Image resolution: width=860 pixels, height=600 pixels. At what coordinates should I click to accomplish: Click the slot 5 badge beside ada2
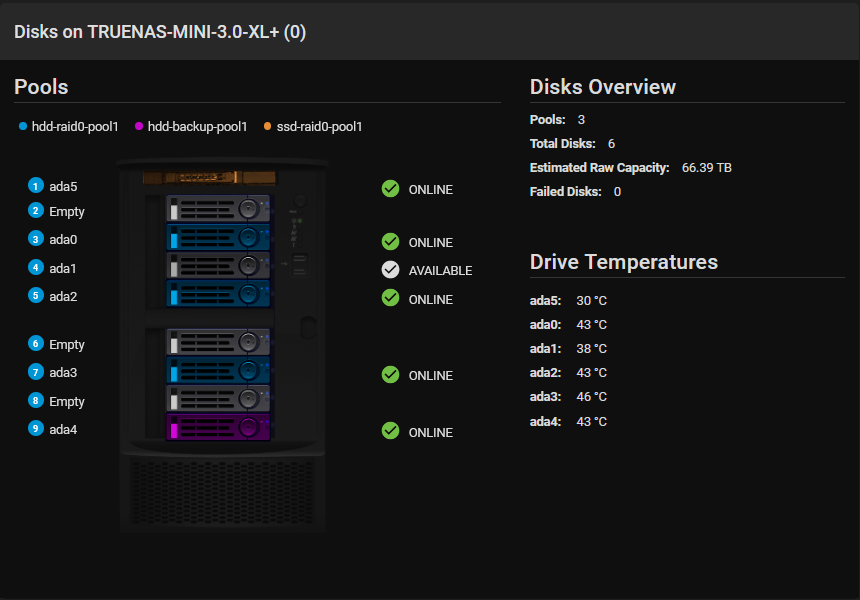tap(36, 296)
